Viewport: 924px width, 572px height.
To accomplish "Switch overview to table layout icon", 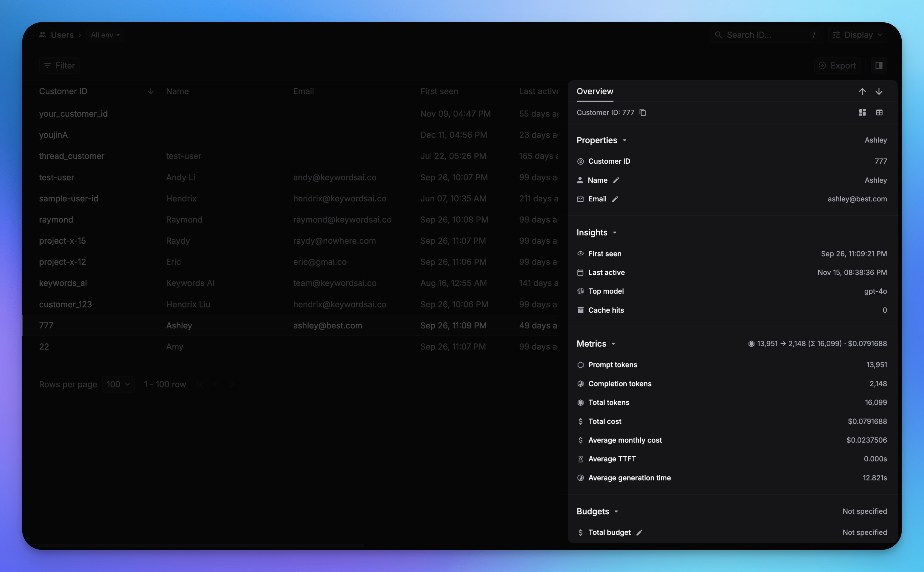I will pos(879,112).
